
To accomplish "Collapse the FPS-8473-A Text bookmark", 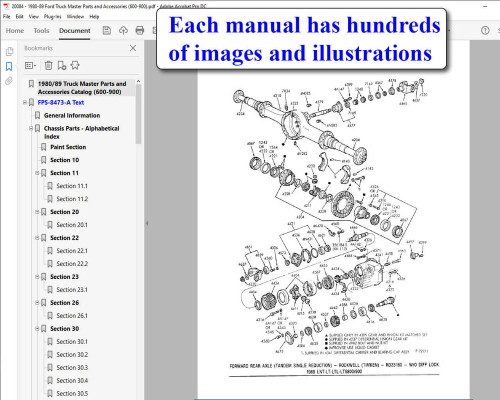I will [25, 102].
